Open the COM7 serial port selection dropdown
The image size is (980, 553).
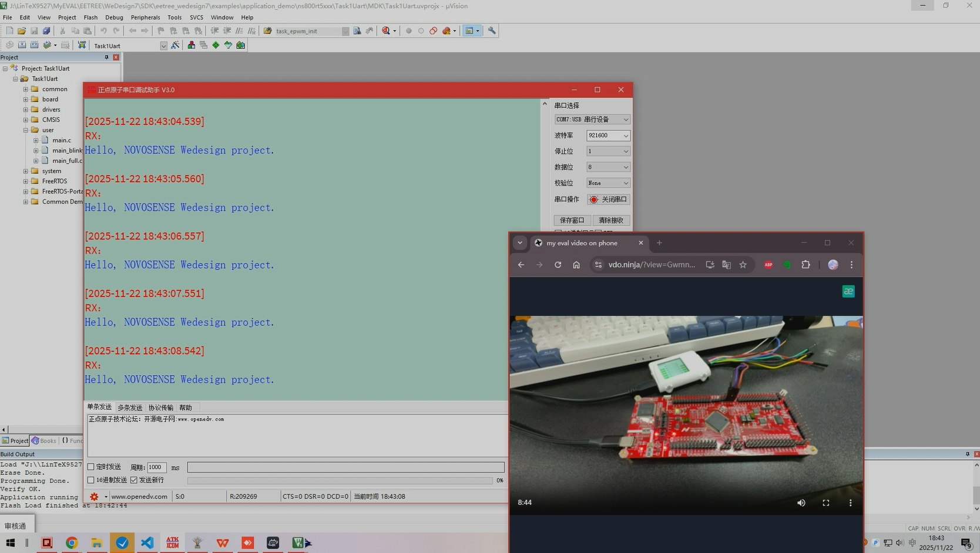592,119
